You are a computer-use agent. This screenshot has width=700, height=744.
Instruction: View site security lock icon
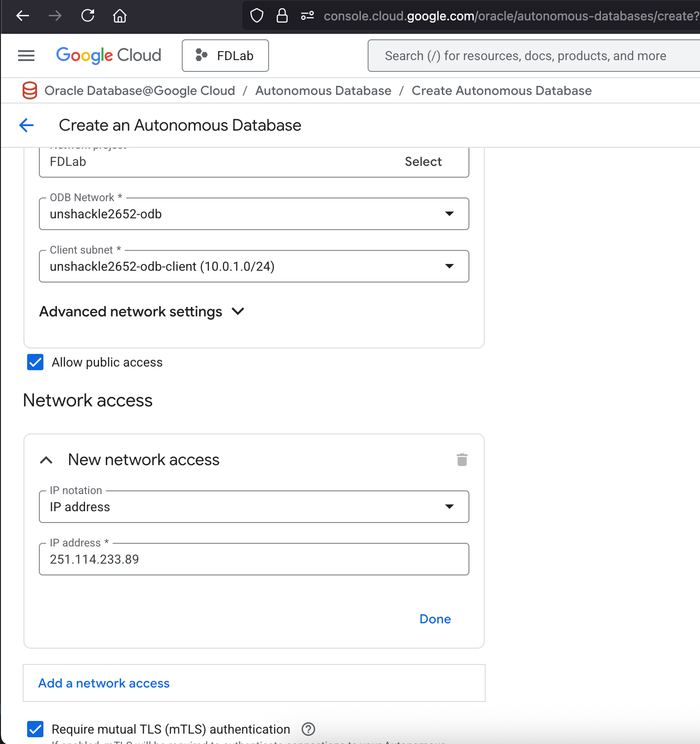(282, 16)
